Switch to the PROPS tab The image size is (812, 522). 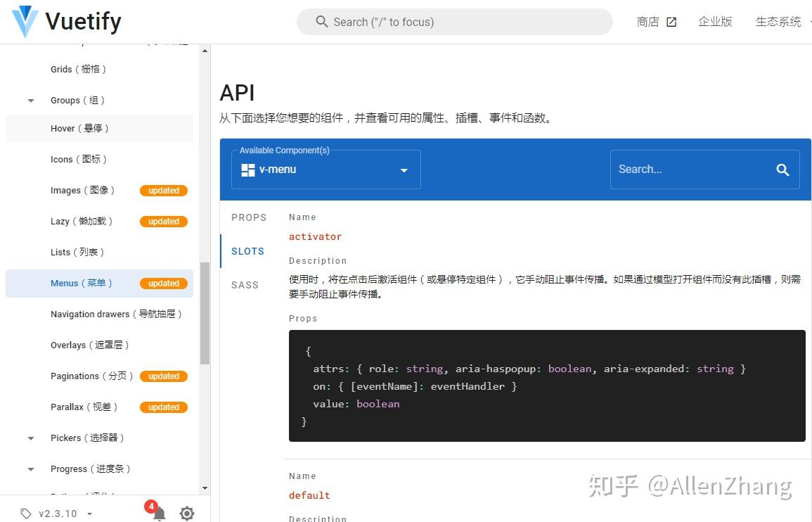[x=249, y=217]
